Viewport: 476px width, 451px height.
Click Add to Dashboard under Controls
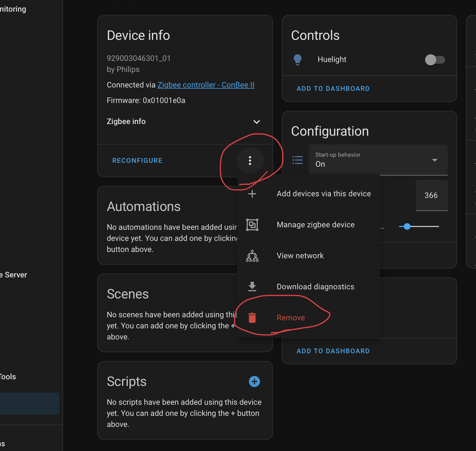[333, 89]
